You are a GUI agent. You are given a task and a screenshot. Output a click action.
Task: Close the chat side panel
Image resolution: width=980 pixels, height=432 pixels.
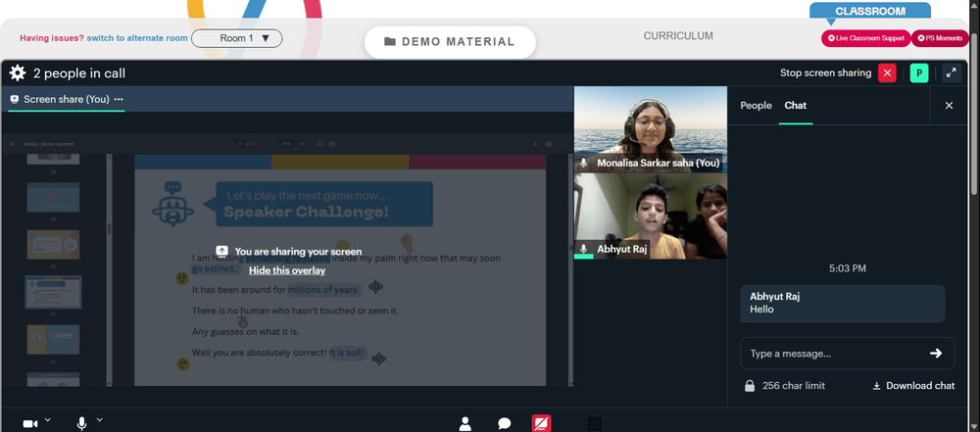point(949,106)
